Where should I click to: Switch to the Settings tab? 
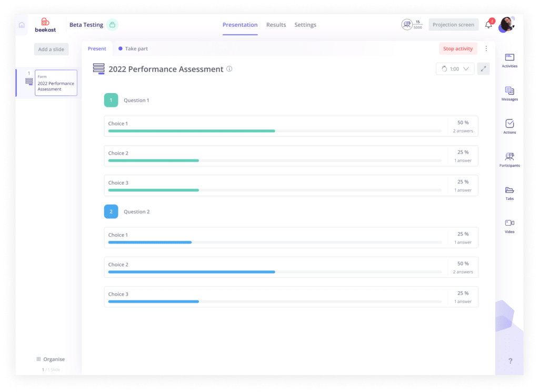click(x=305, y=25)
